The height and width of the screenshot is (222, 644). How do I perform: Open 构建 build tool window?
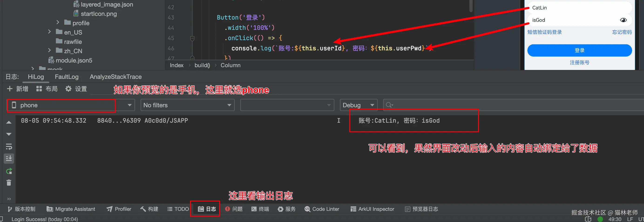[149, 209]
